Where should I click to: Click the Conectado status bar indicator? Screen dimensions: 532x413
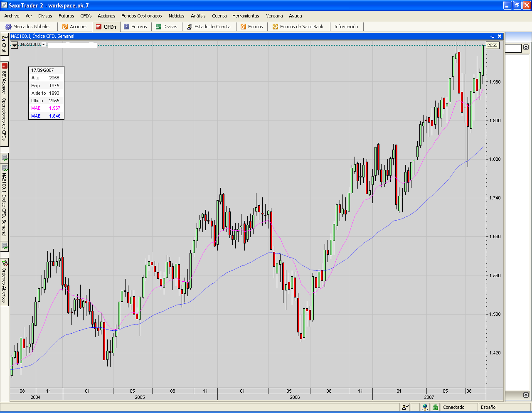pyautogui.click(x=453, y=407)
